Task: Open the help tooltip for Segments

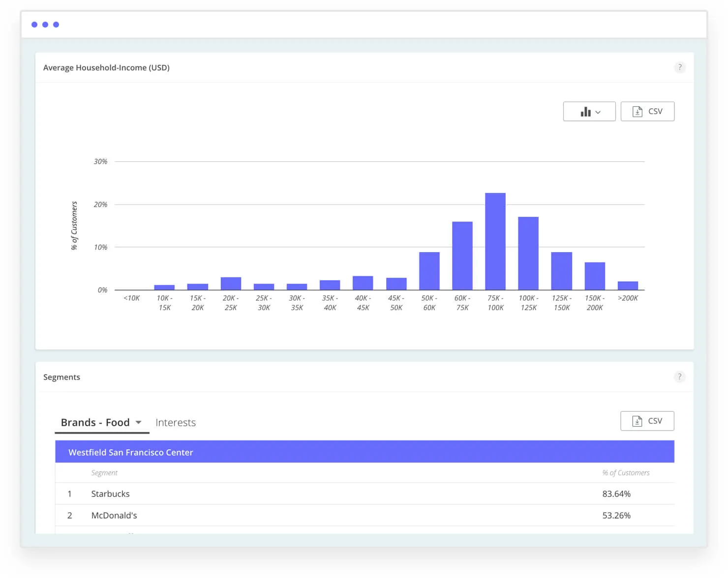Action: coord(680,376)
